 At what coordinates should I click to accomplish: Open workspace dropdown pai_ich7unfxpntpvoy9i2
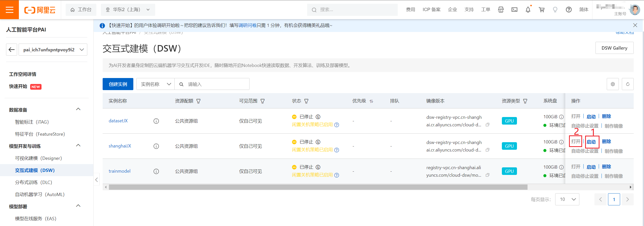[53, 50]
